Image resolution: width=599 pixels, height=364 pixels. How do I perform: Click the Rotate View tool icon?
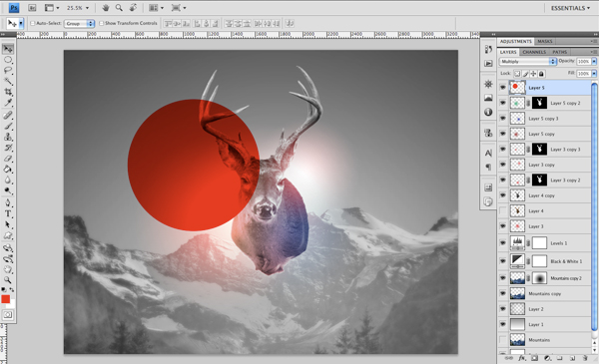pyautogui.click(x=133, y=8)
